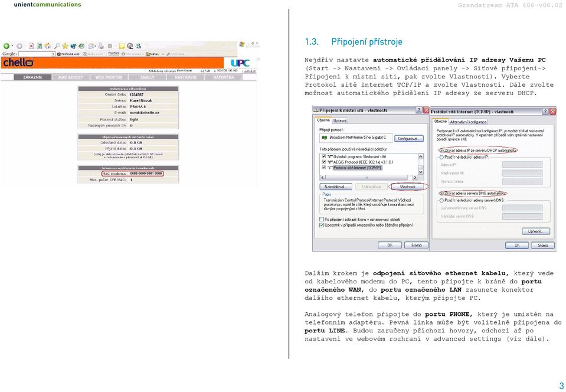566x392 pixels.
Task: Click the Mail envelope icon in browser toolbar
Action: (x=91, y=46)
